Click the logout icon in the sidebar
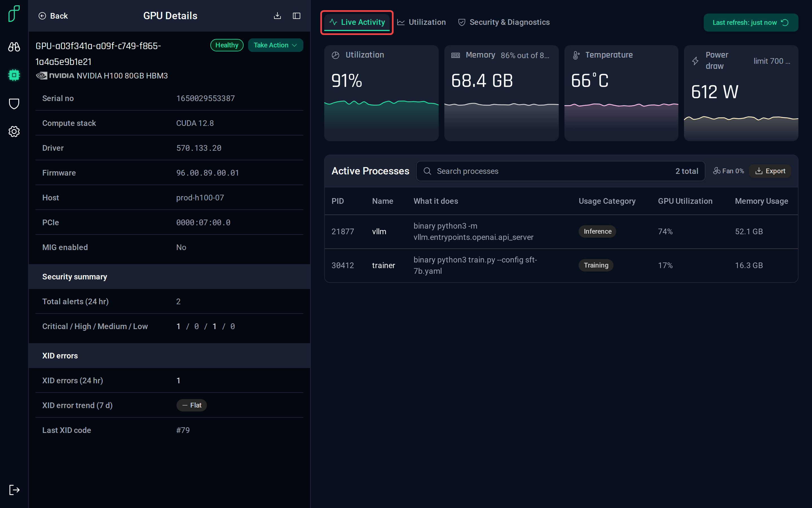The image size is (812, 508). point(14,490)
